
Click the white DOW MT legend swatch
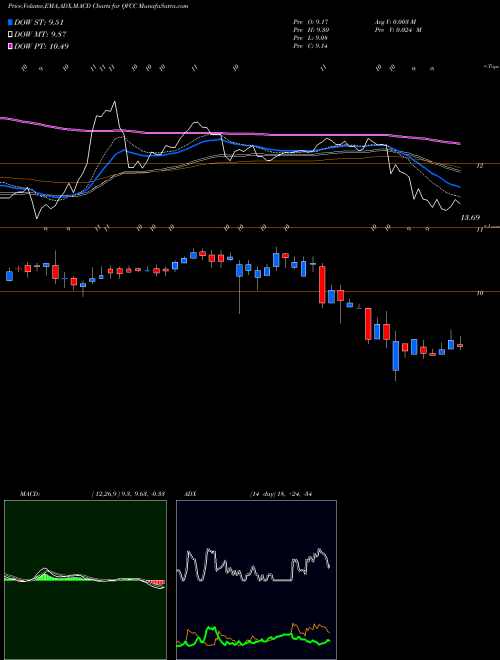coord(10,35)
